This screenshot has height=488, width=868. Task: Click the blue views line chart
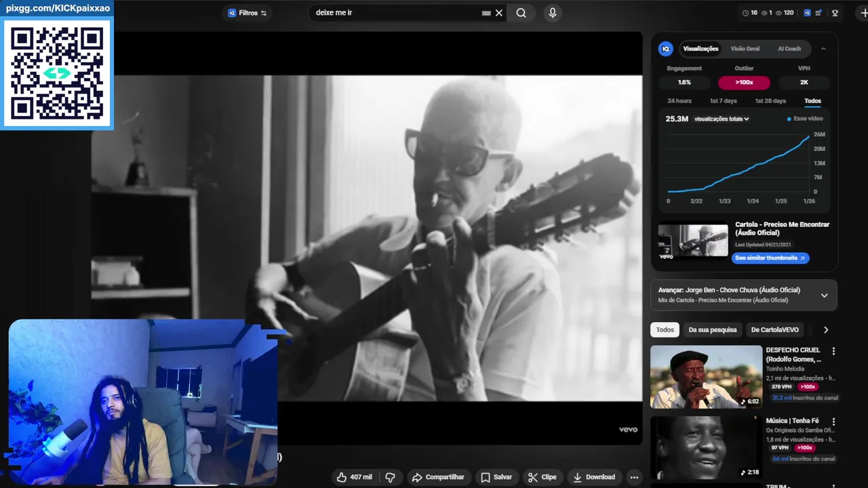point(738,163)
